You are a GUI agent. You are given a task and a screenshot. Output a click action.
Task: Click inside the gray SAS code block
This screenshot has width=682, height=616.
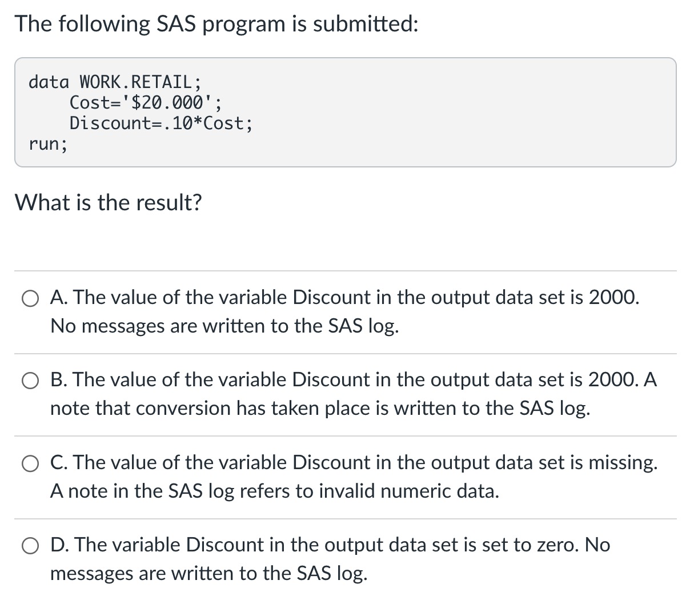(346, 112)
